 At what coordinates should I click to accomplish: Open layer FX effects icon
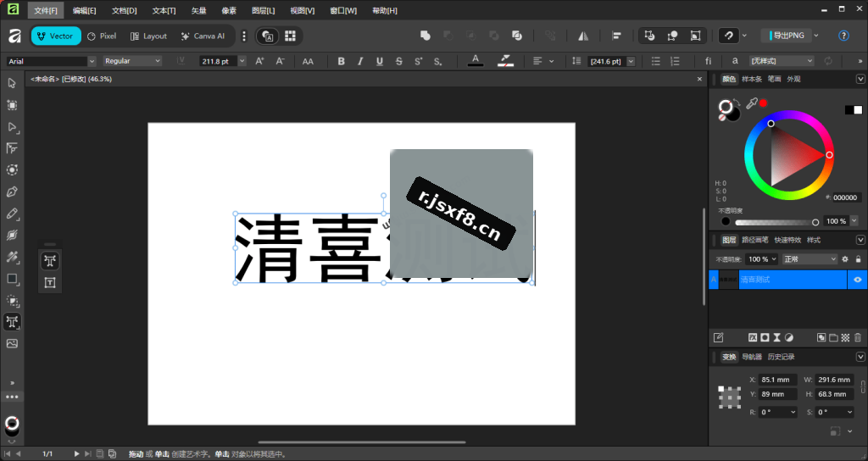point(753,337)
